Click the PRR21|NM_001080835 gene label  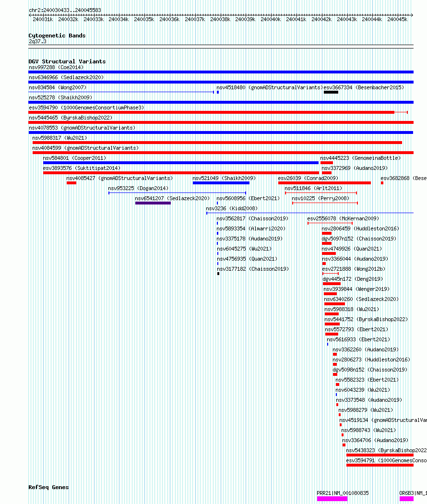pyautogui.click(x=343, y=493)
